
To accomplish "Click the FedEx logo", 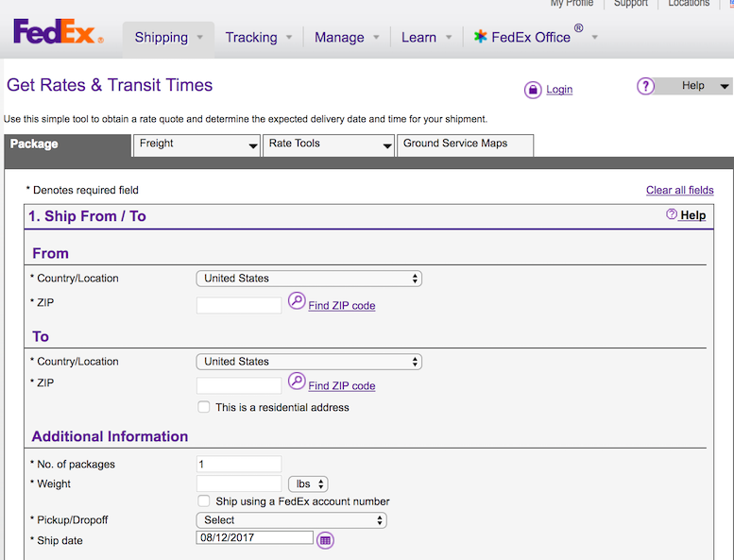I will click(59, 31).
